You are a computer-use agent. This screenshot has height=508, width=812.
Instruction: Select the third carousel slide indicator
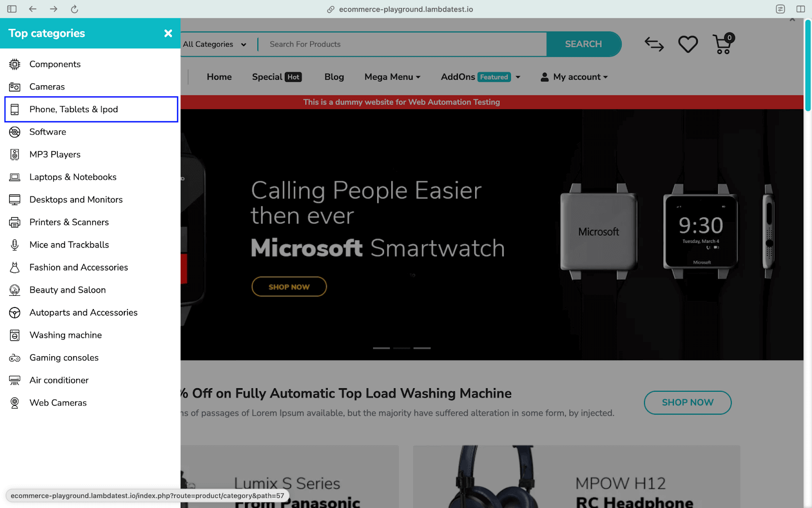click(x=422, y=348)
